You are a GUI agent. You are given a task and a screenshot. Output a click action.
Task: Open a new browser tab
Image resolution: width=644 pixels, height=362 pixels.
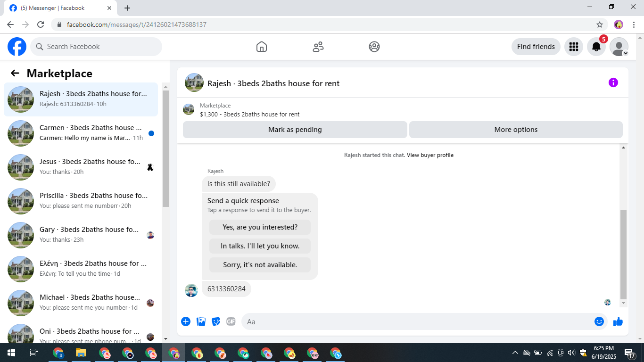(127, 8)
